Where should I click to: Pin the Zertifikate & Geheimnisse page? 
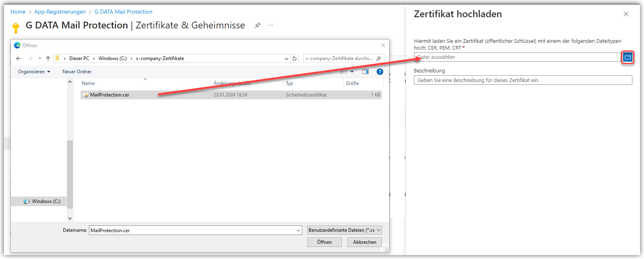pos(258,25)
